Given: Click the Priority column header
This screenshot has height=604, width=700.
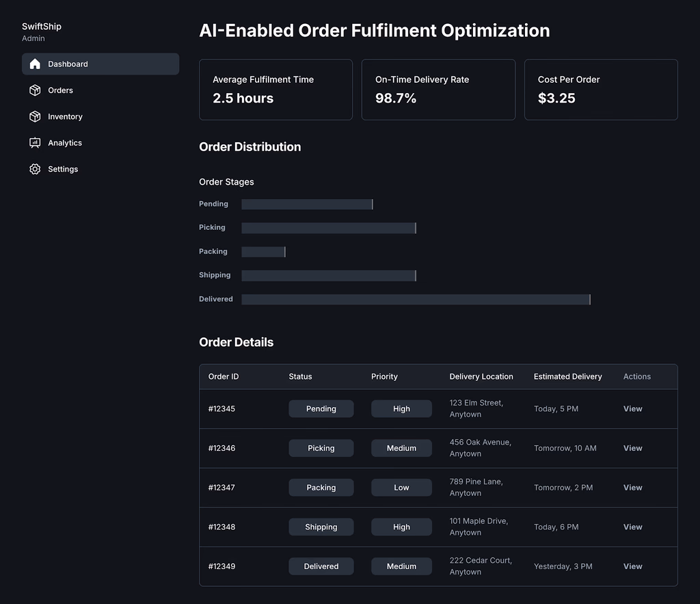Looking at the screenshot, I should click(384, 377).
